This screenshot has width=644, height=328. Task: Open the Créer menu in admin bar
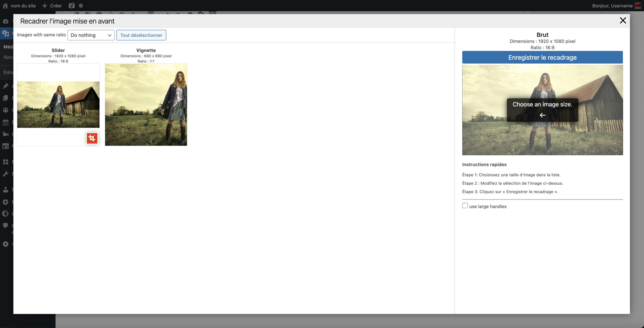pos(52,6)
